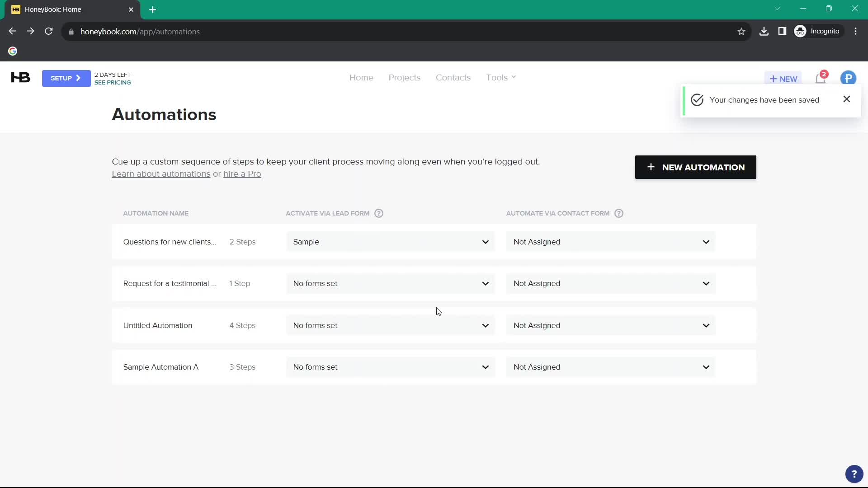Click the Incognito profile indicator
The image size is (868, 488).
(x=819, y=31)
